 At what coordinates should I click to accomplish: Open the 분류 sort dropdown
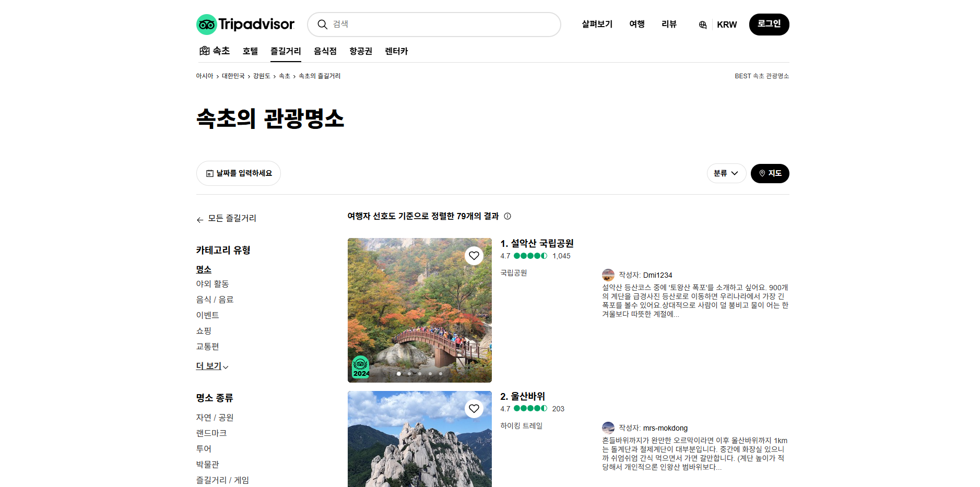[x=726, y=173]
